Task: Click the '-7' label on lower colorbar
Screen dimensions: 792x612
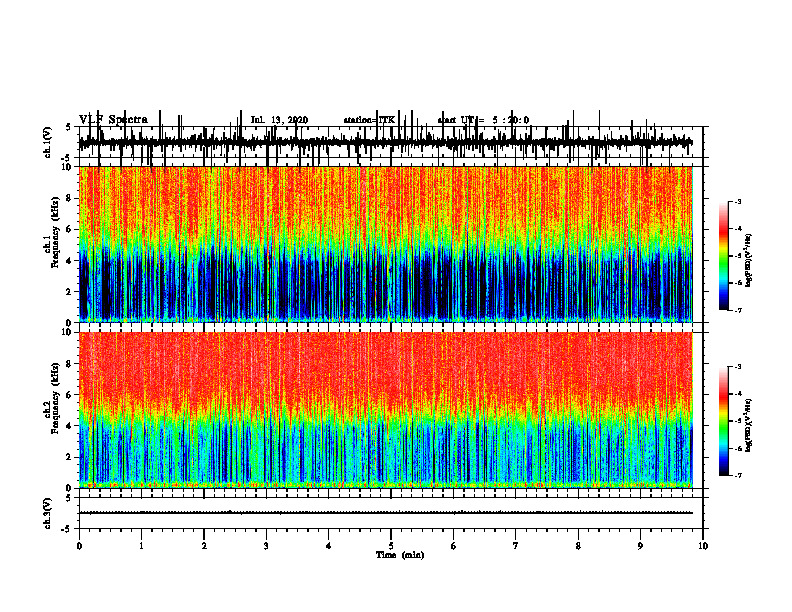Action: [737, 476]
